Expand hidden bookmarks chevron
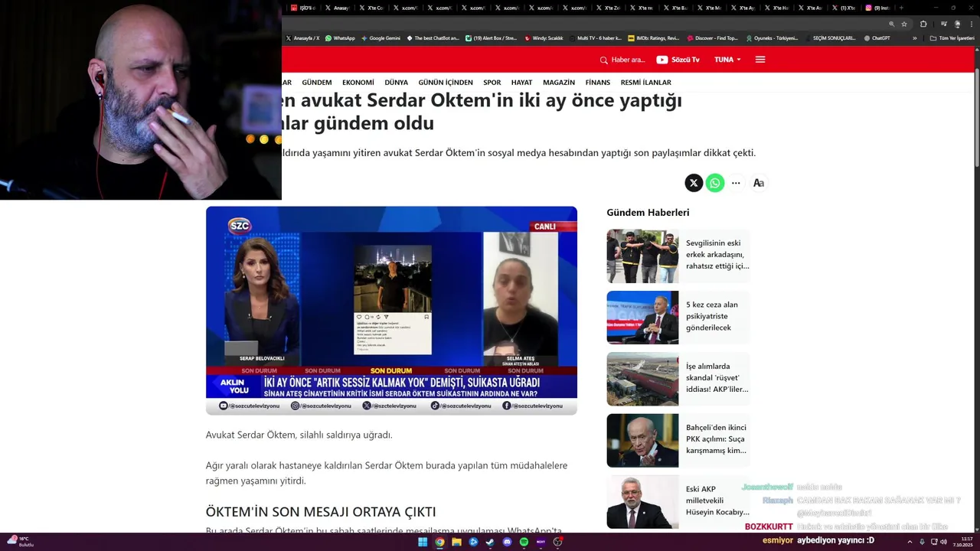This screenshot has height=551, width=980. 914,37
